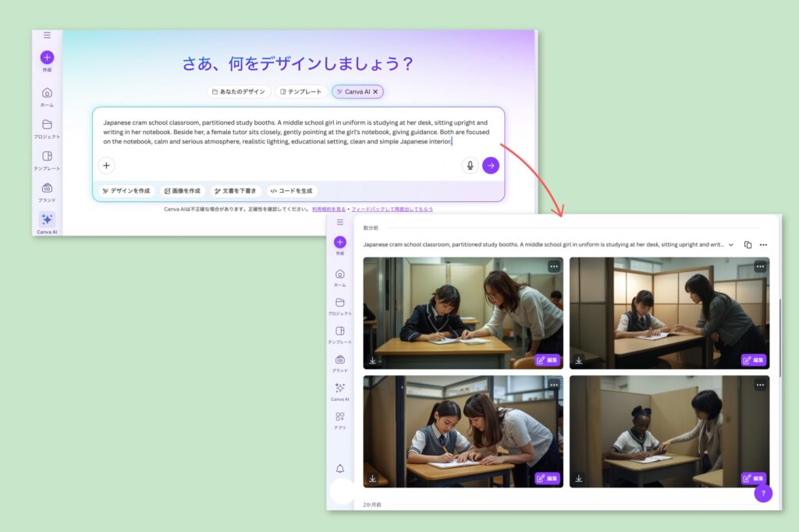This screenshot has height=532, width=799.
Task: Expand the truncated prompt text with the chevron
Action: [x=731, y=245]
